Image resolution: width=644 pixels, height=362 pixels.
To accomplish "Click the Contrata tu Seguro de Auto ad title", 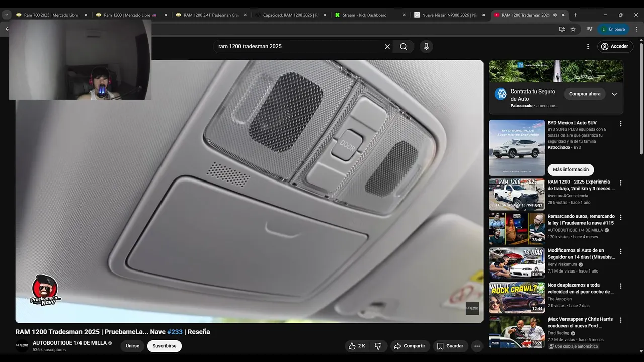I will (x=533, y=95).
